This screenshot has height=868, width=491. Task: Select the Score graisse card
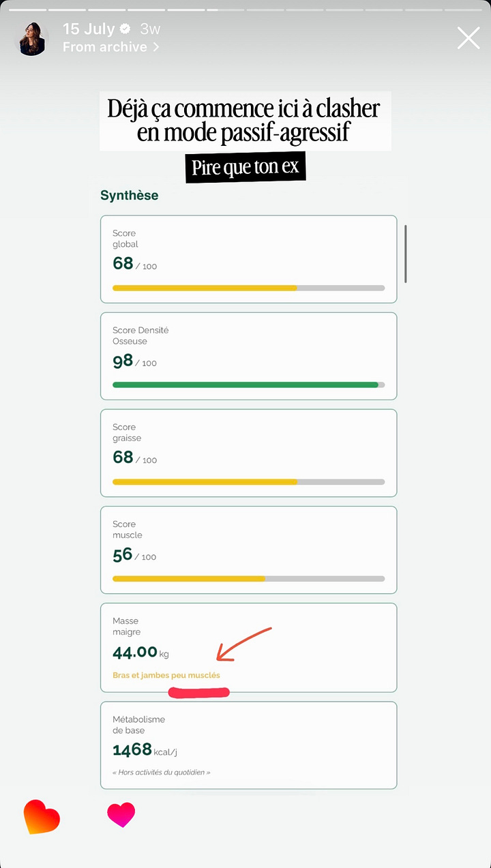pos(248,453)
